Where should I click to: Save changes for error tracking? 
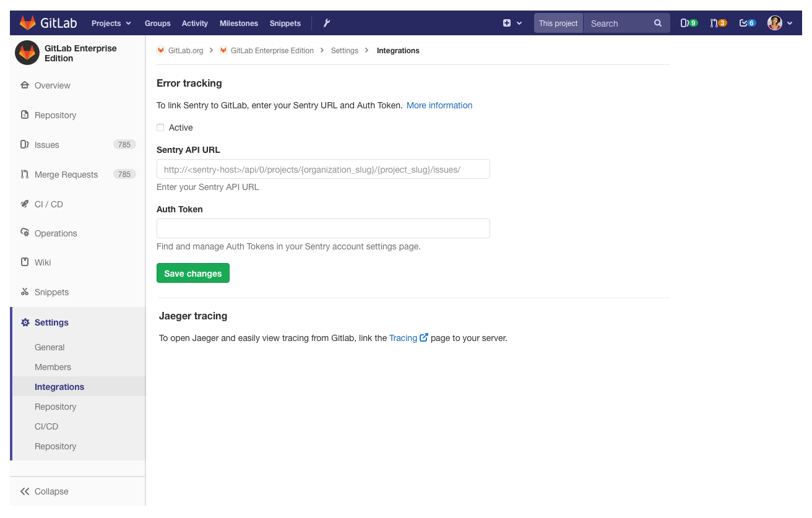pyautogui.click(x=192, y=273)
